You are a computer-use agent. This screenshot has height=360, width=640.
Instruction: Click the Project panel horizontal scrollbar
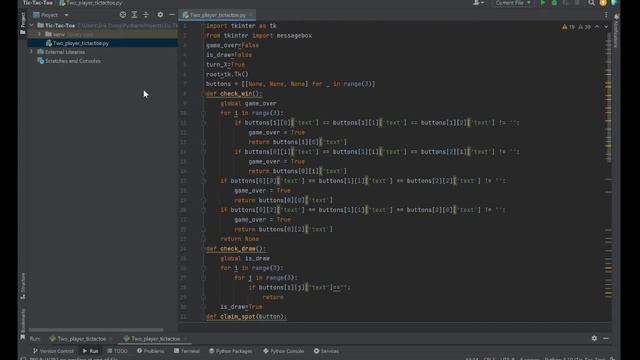[x=96, y=330]
